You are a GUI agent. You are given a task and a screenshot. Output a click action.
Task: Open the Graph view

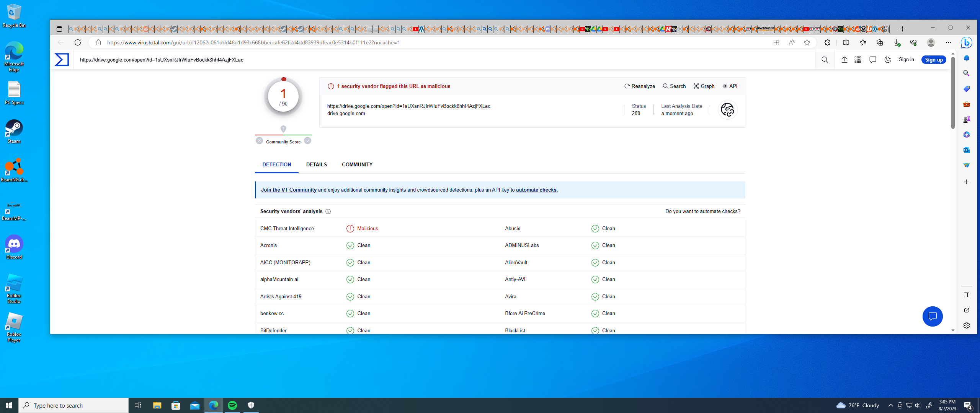click(x=704, y=86)
